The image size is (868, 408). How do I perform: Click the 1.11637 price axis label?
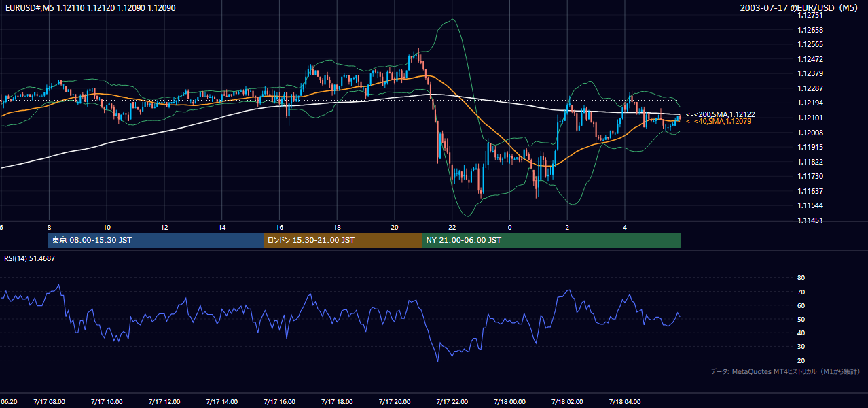tap(810, 191)
